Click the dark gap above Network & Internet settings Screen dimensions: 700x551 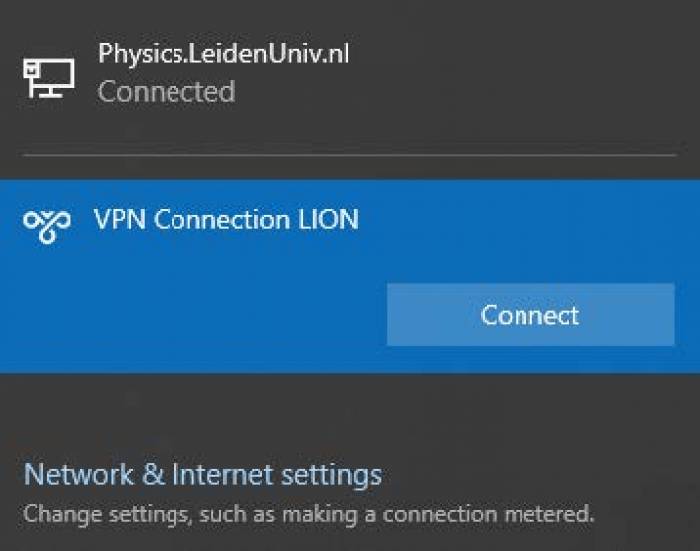point(350,415)
